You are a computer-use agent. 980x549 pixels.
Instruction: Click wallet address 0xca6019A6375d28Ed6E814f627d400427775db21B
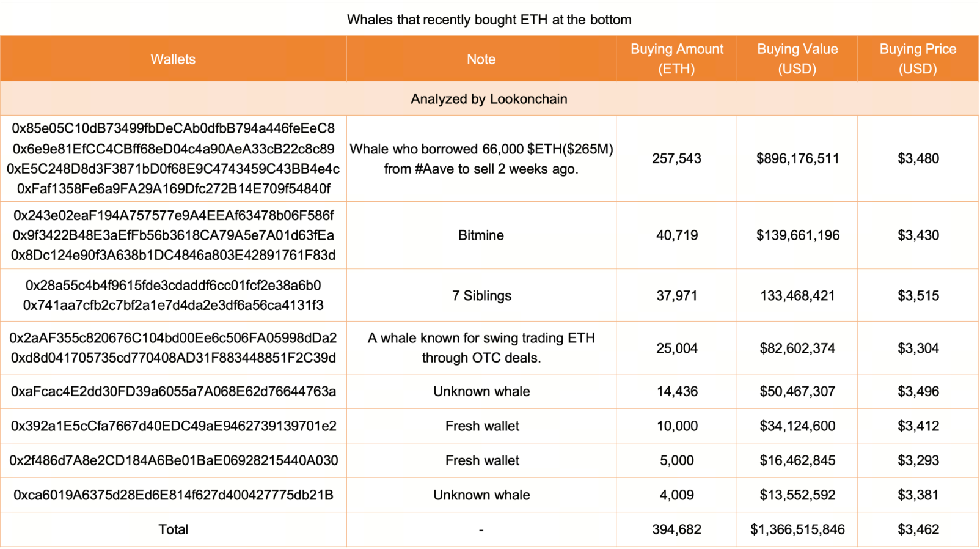click(x=174, y=495)
